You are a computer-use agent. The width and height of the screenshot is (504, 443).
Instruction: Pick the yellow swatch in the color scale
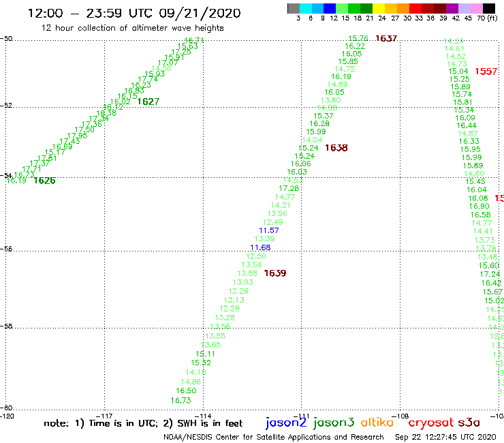pyautogui.click(x=378, y=8)
